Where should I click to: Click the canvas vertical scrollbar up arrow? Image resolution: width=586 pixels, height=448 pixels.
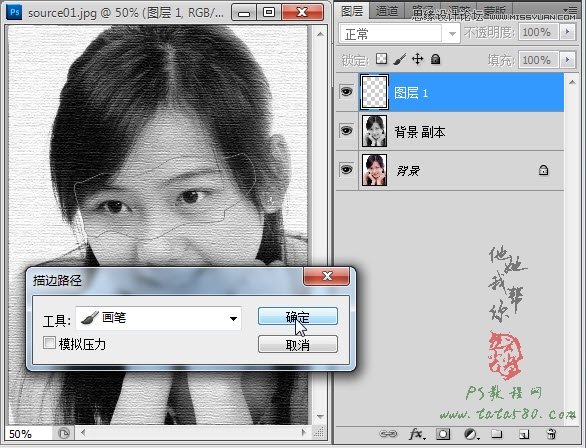[320, 34]
